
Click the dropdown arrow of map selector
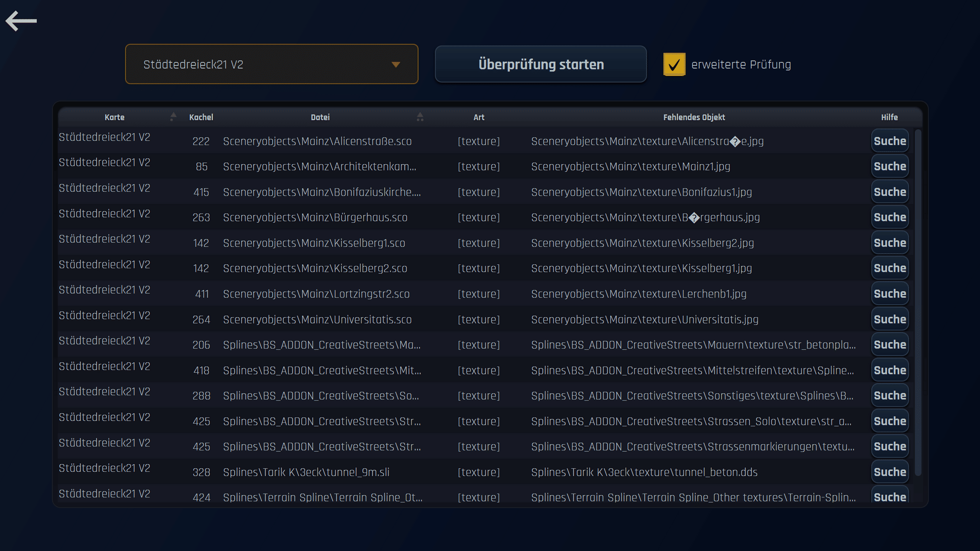coord(396,65)
